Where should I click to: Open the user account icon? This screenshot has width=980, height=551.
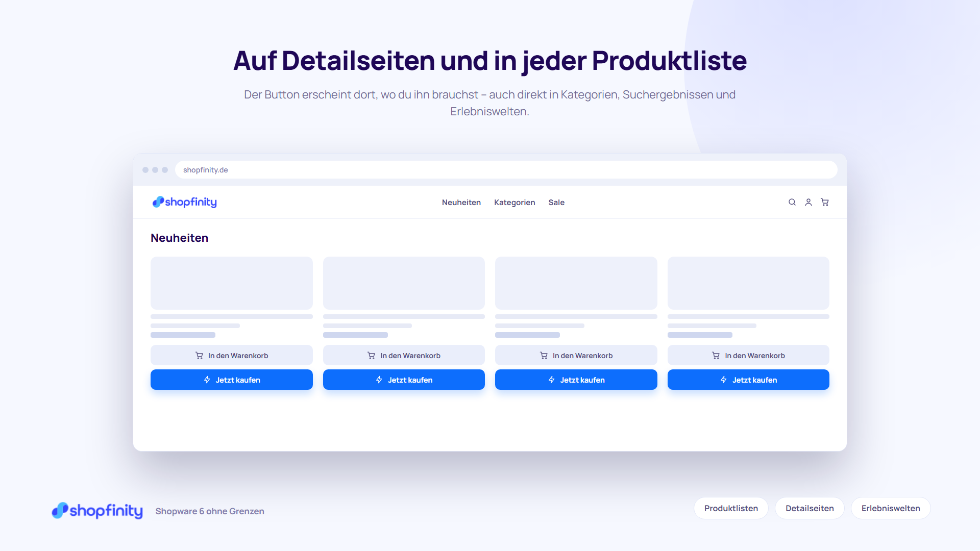tap(808, 202)
